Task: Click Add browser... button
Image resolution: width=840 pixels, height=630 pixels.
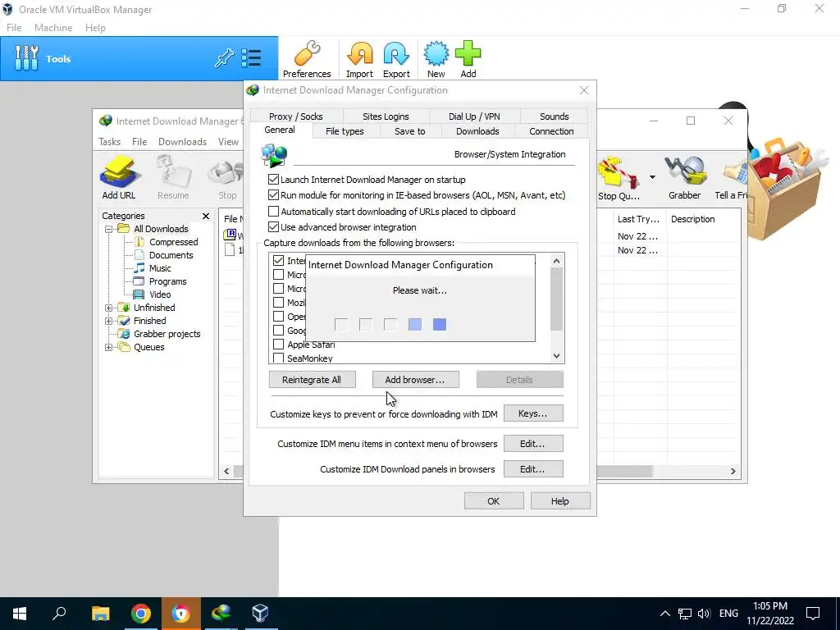Action: pos(415,379)
